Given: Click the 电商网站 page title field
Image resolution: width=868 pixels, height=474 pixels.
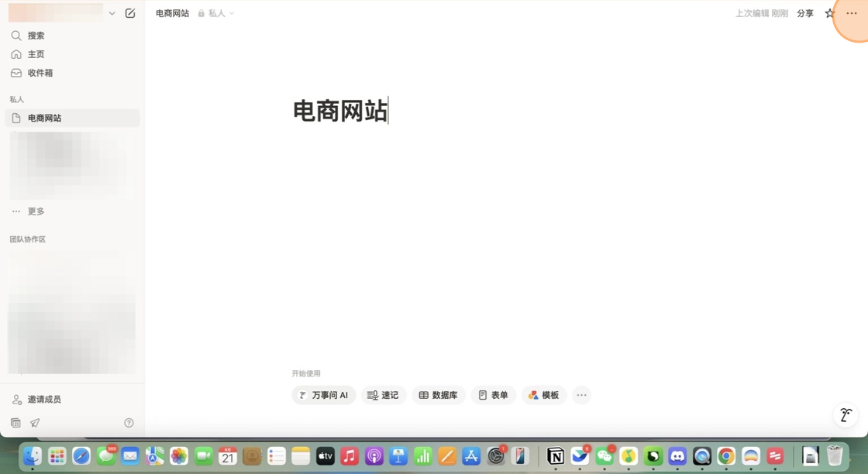Looking at the screenshot, I should (x=340, y=111).
